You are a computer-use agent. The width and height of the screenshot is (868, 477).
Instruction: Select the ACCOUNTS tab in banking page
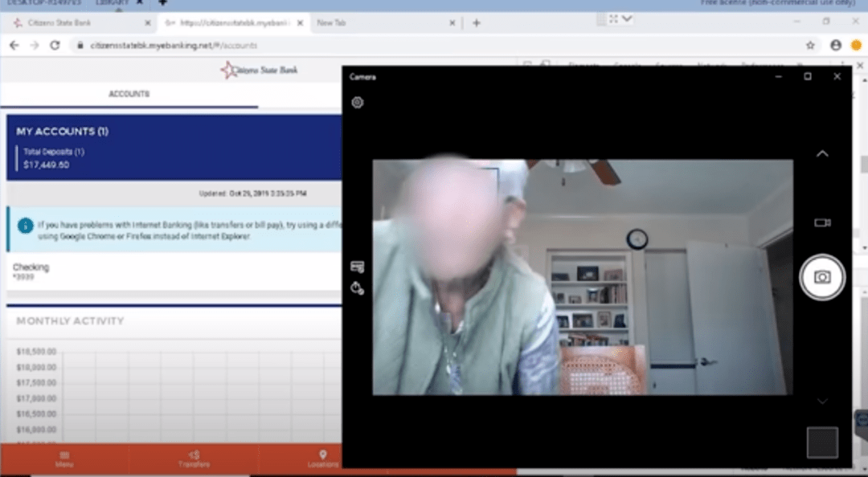pos(129,94)
